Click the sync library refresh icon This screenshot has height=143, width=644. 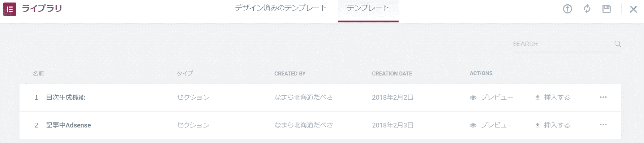click(587, 9)
